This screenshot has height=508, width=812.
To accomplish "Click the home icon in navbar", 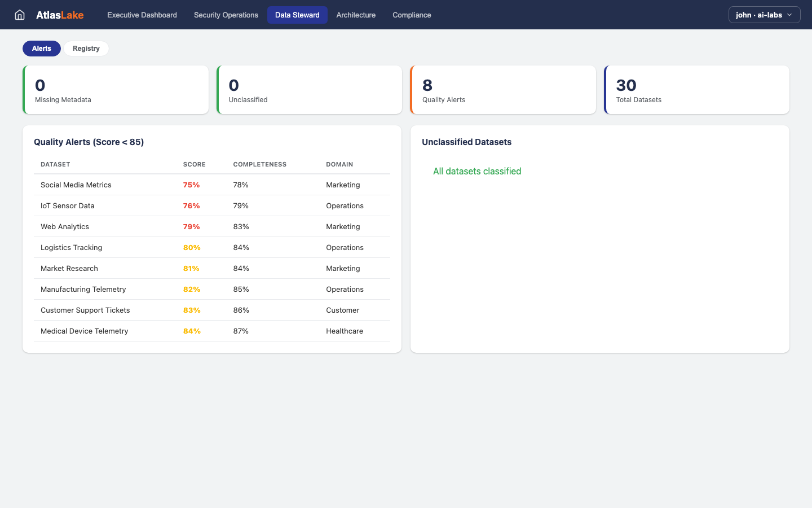I will pos(20,15).
